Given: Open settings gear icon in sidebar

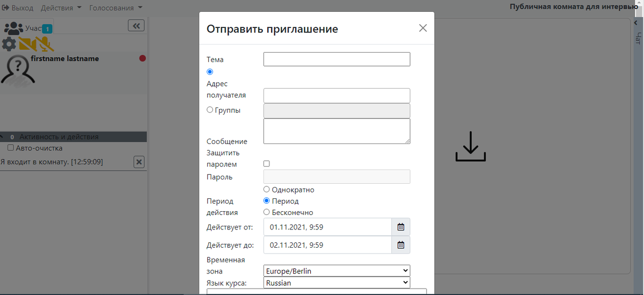Looking at the screenshot, I should [x=9, y=44].
